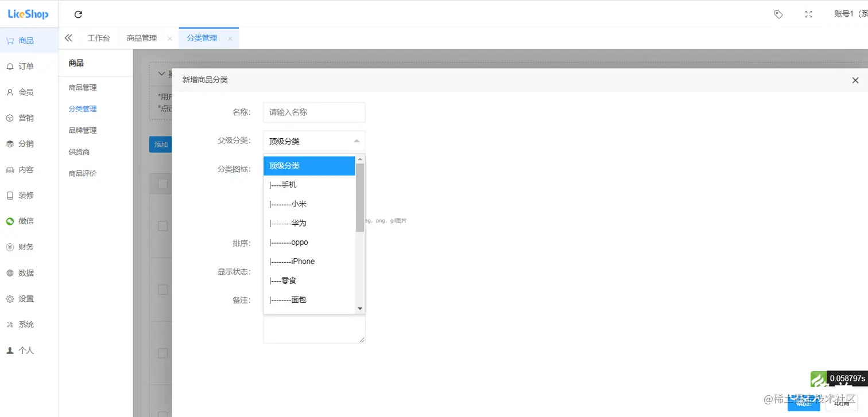Open 分销 in the left sidebar

(x=29, y=143)
